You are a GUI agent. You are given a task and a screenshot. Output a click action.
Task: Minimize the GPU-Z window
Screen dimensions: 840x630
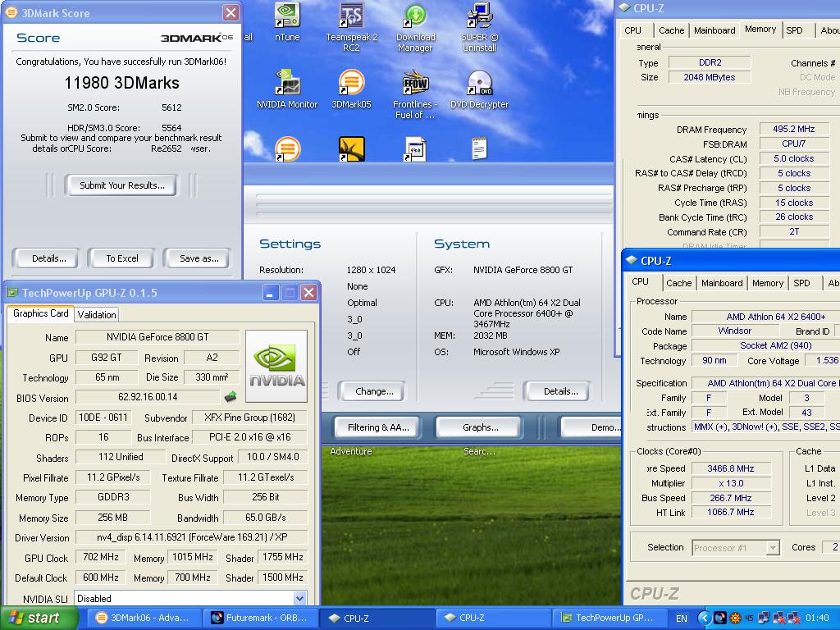click(271, 293)
